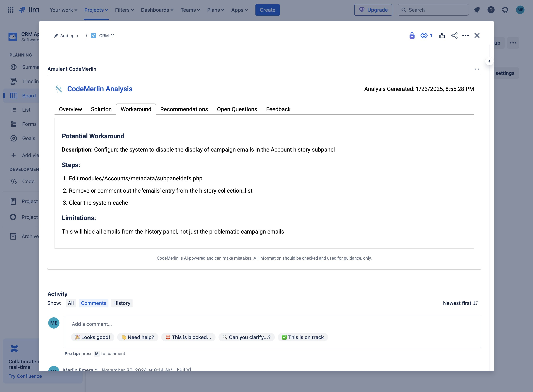Viewport: 533px width, 392px height.
Task: Click the Summary globe icon in sidebar
Action: coord(14,67)
